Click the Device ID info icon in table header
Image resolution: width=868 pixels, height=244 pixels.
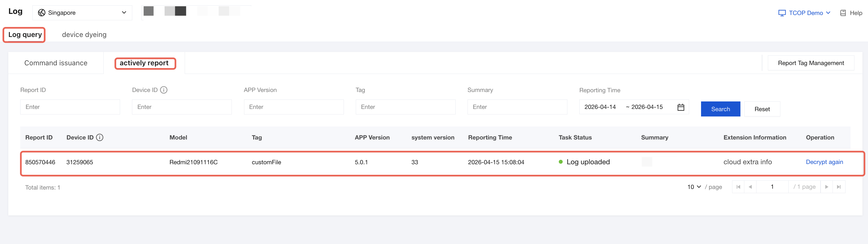[x=100, y=137]
